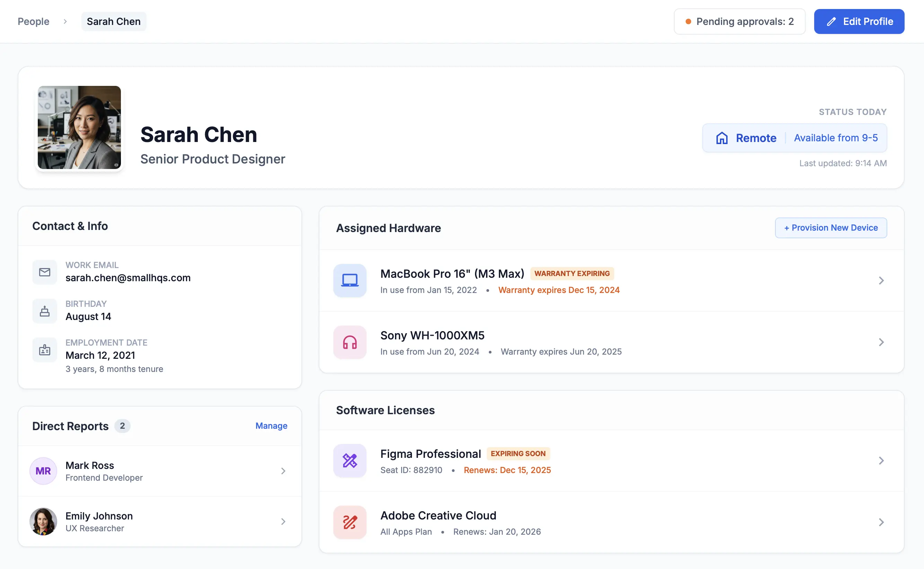The height and width of the screenshot is (569, 924).
Task: Open the Pending approvals badge
Action: tap(739, 21)
